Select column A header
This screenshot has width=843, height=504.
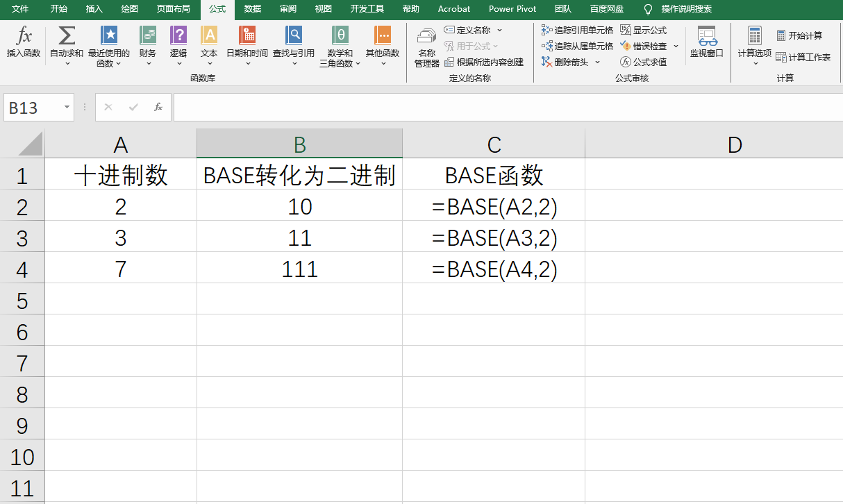point(121,144)
